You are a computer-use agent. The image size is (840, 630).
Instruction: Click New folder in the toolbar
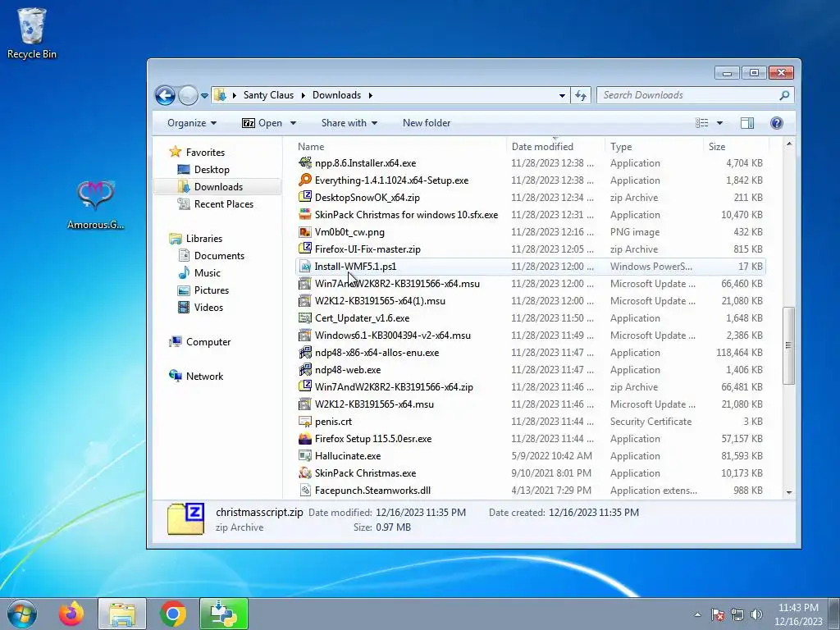(427, 123)
